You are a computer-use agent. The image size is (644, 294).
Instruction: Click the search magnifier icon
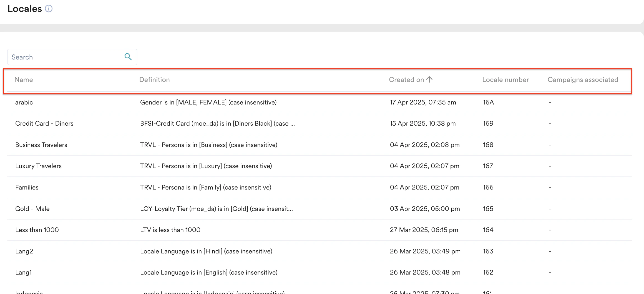[x=128, y=56]
